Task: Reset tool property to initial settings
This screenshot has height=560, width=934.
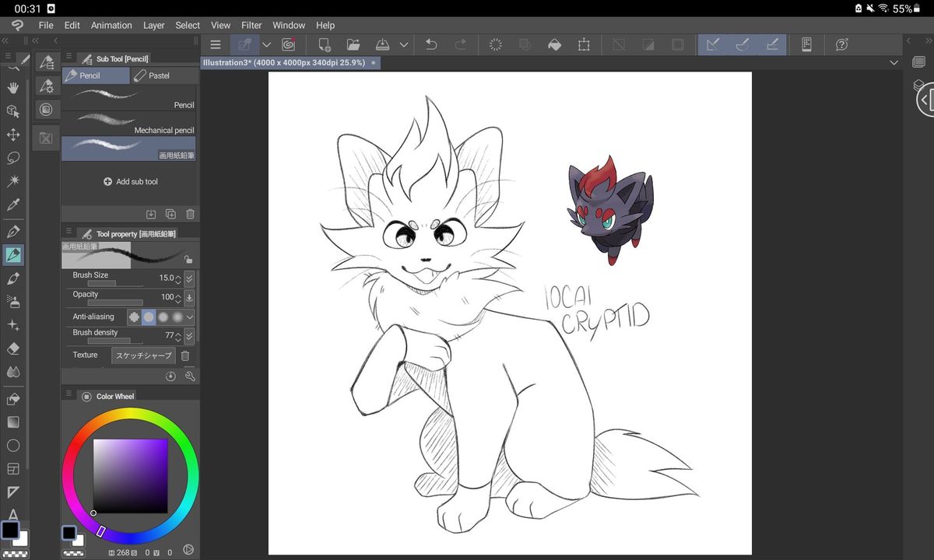Action: click(171, 376)
